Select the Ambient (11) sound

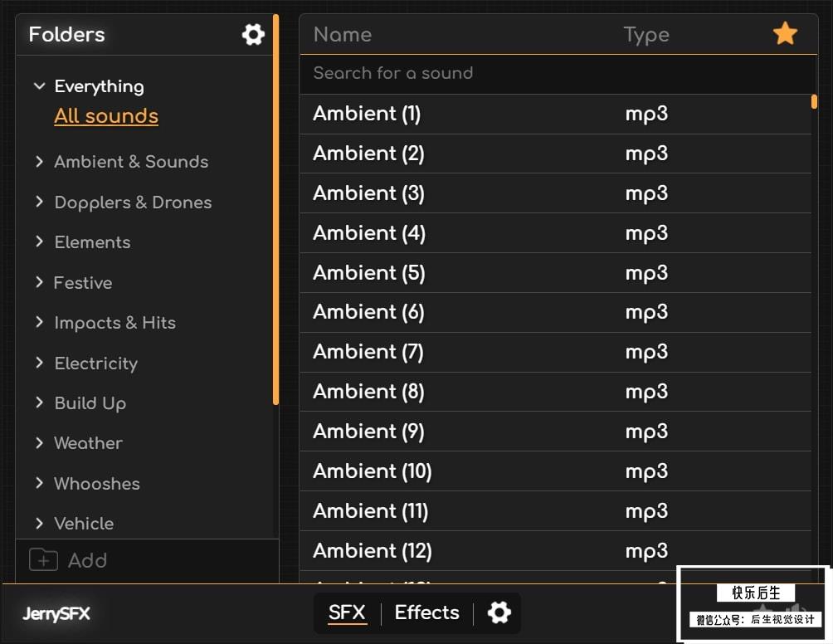(556, 511)
